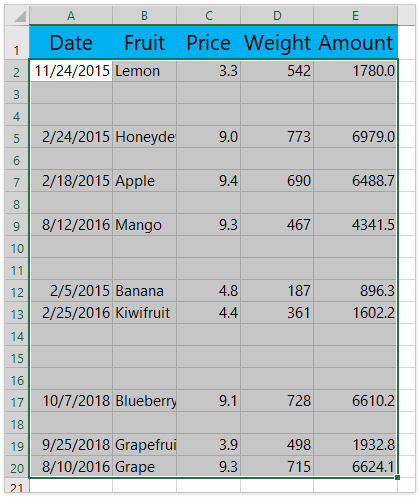Select the Lemon cell
The width and height of the screenshot is (420, 497).
pyautogui.click(x=144, y=71)
